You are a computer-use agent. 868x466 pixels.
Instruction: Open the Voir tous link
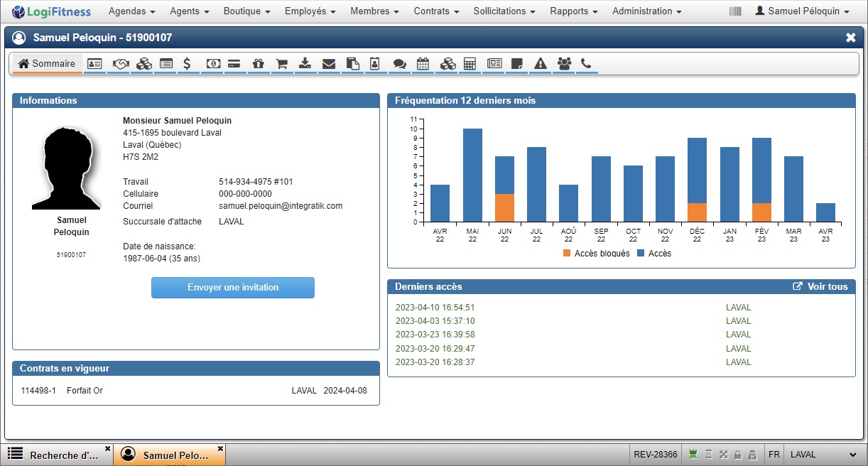tap(820, 286)
